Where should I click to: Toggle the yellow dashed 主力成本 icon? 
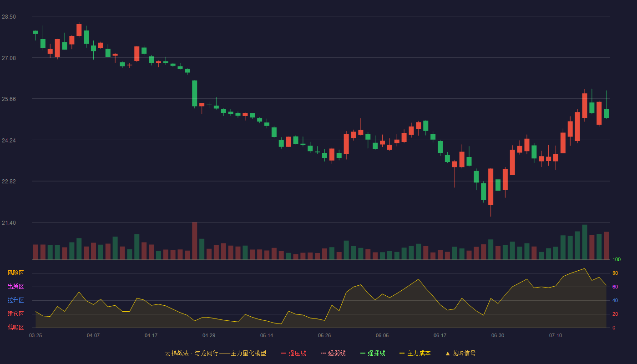[x=402, y=353]
